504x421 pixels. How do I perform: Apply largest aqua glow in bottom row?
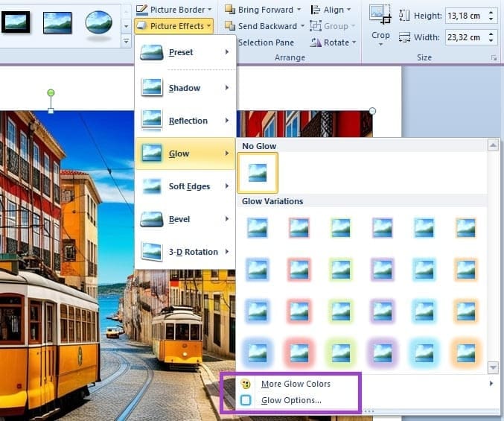point(424,352)
